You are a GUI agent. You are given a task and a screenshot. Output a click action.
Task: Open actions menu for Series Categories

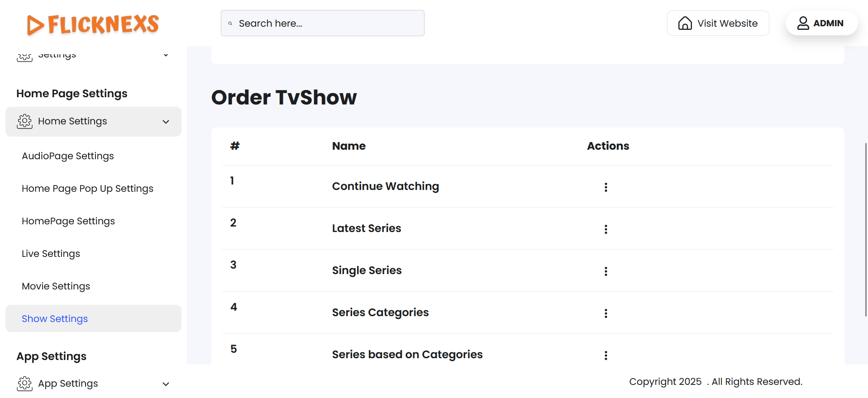point(606,313)
